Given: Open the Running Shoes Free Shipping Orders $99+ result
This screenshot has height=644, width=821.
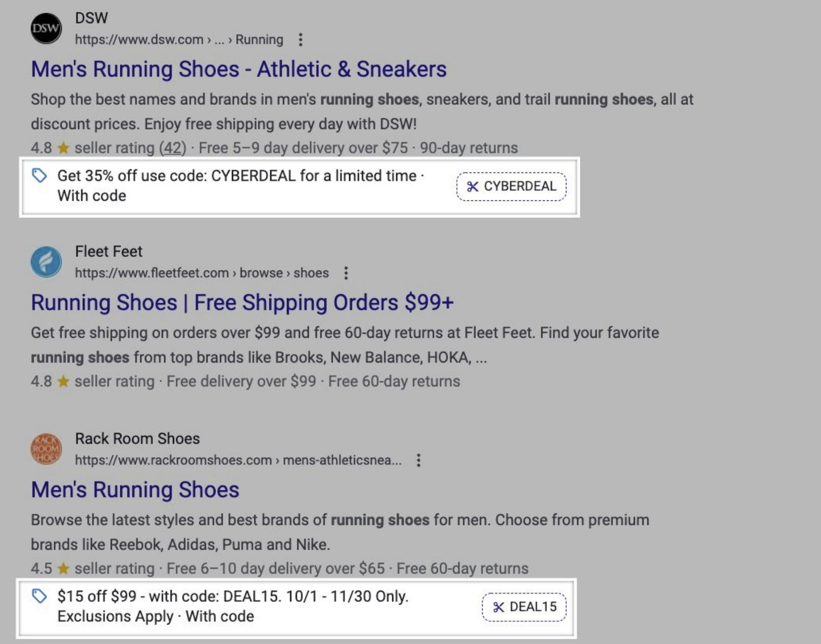Looking at the screenshot, I should pyautogui.click(x=243, y=302).
